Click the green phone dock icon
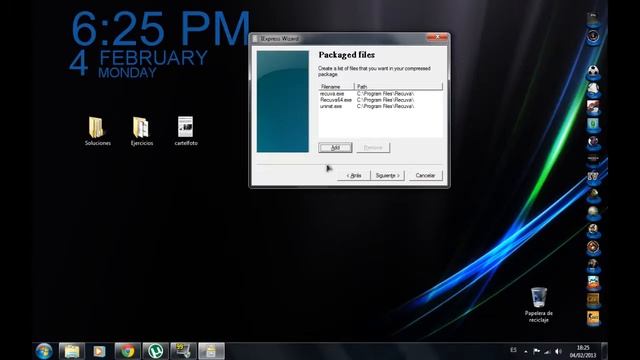This screenshot has width=640, height=360. [x=593, y=124]
